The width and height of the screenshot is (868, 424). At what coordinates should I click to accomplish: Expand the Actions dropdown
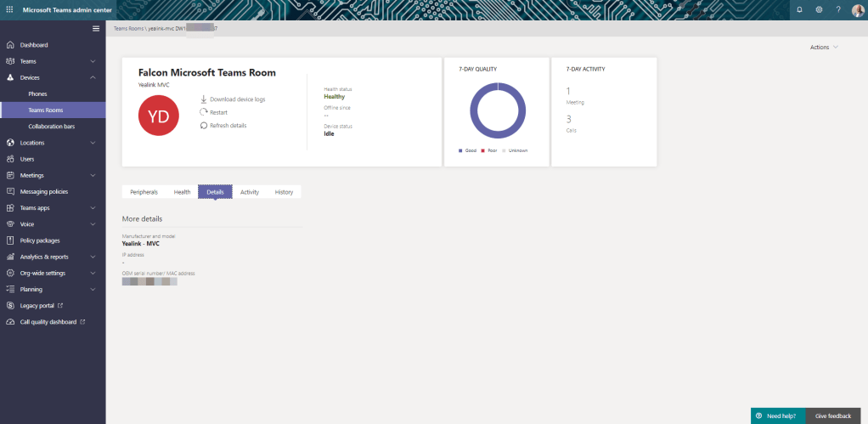click(x=824, y=47)
